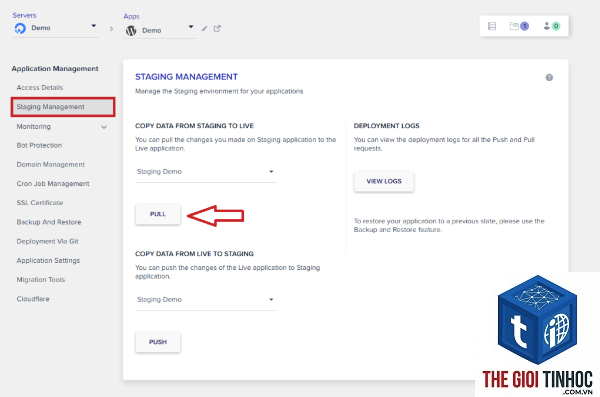This screenshot has height=397, width=600.
Task: Click the pencil edit icon beside Demo app
Action: (204, 29)
